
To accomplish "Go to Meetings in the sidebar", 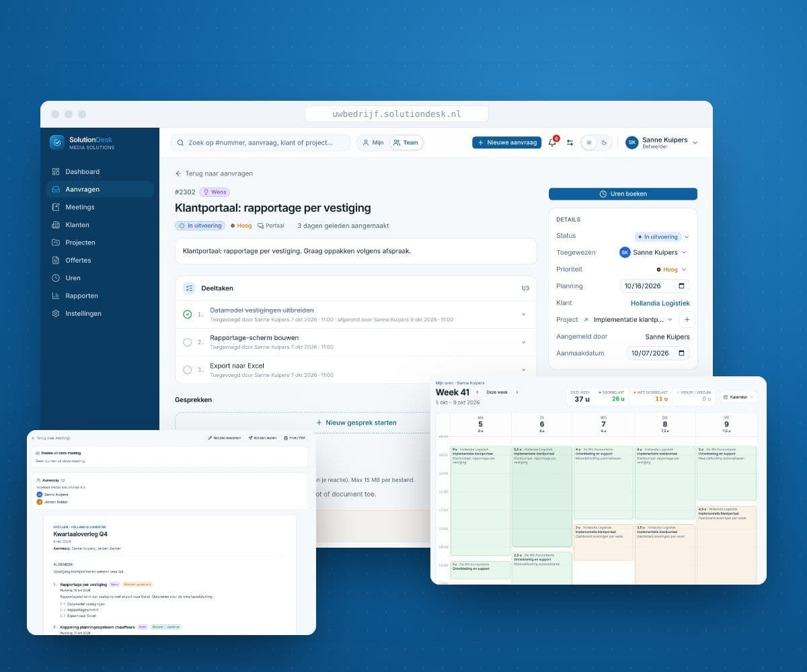I will coord(100,207).
